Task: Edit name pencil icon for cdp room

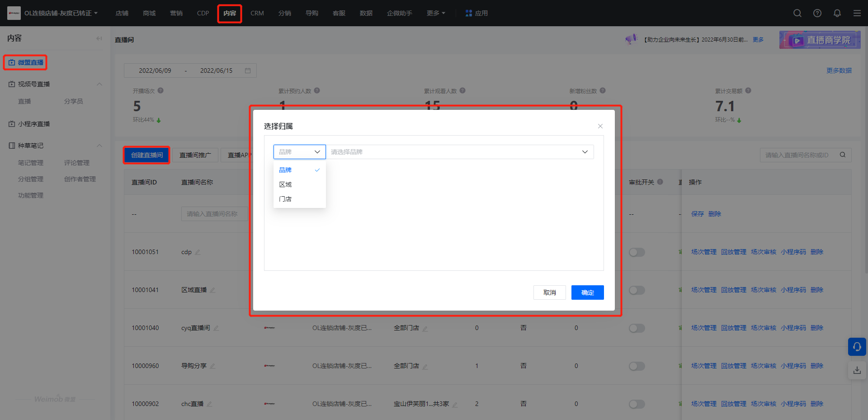Action: click(198, 252)
